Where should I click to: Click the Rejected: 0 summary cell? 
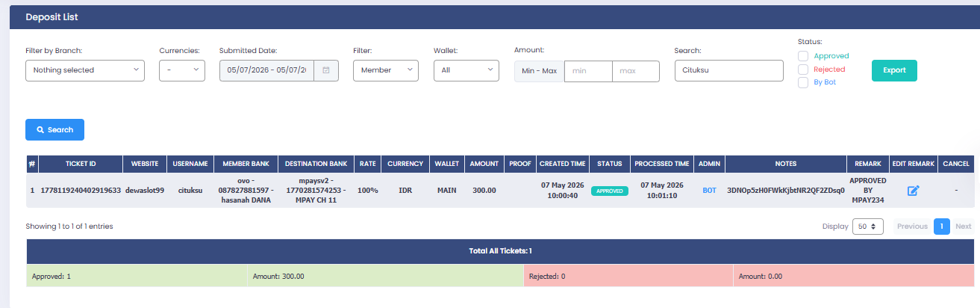click(628, 276)
